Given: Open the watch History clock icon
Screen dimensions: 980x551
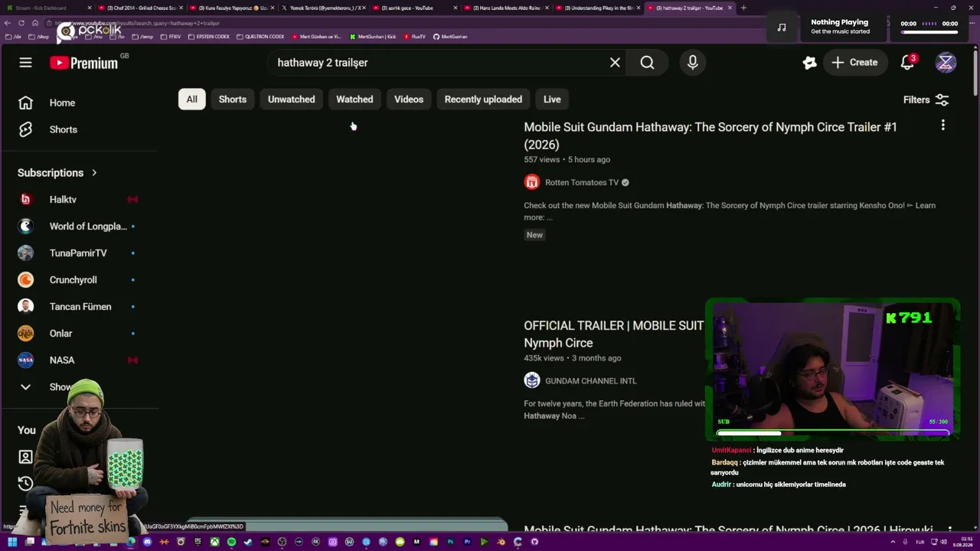Looking at the screenshot, I should tap(25, 484).
